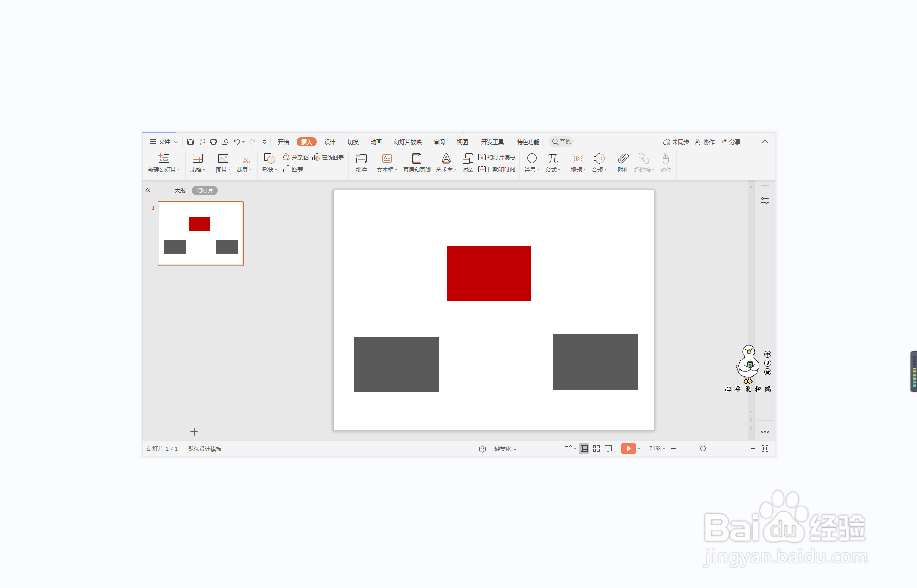Switch to 大纲 outline pane

click(180, 190)
